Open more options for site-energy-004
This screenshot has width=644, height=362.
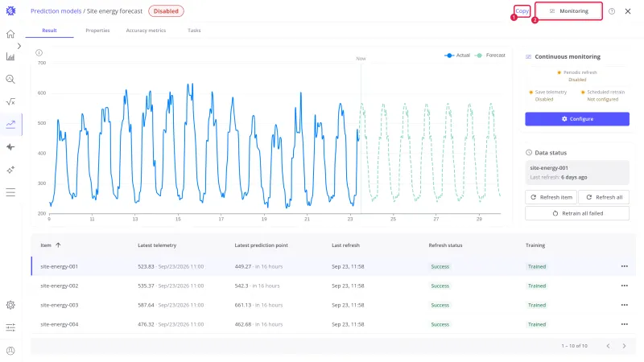pos(625,324)
